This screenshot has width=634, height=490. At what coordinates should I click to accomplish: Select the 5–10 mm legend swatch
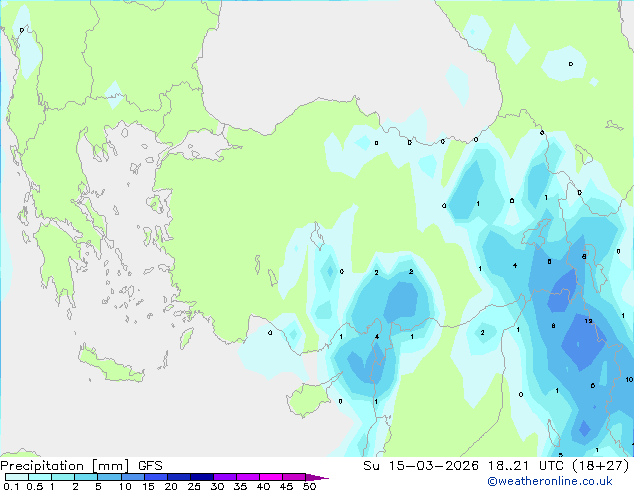pos(109,477)
